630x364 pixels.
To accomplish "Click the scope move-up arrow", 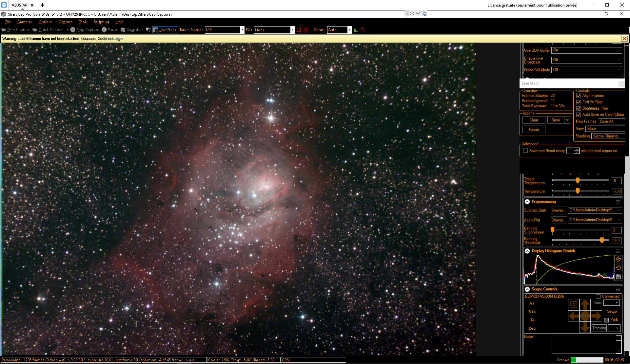I will (x=585, y=304).
